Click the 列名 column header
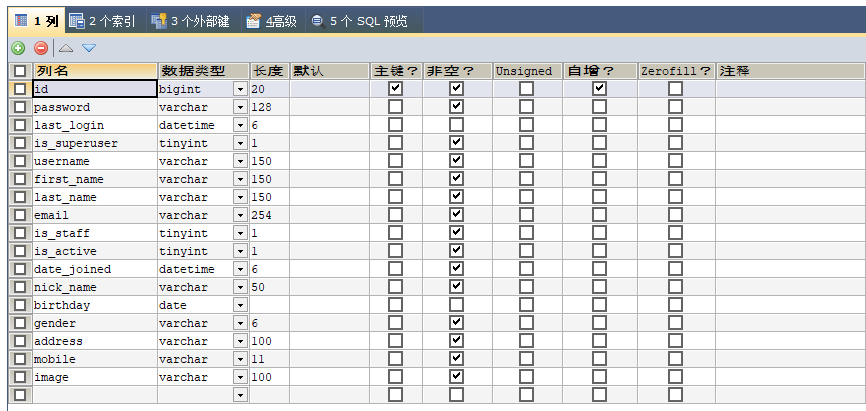This screenshot has width=866, height=411. 95,71
